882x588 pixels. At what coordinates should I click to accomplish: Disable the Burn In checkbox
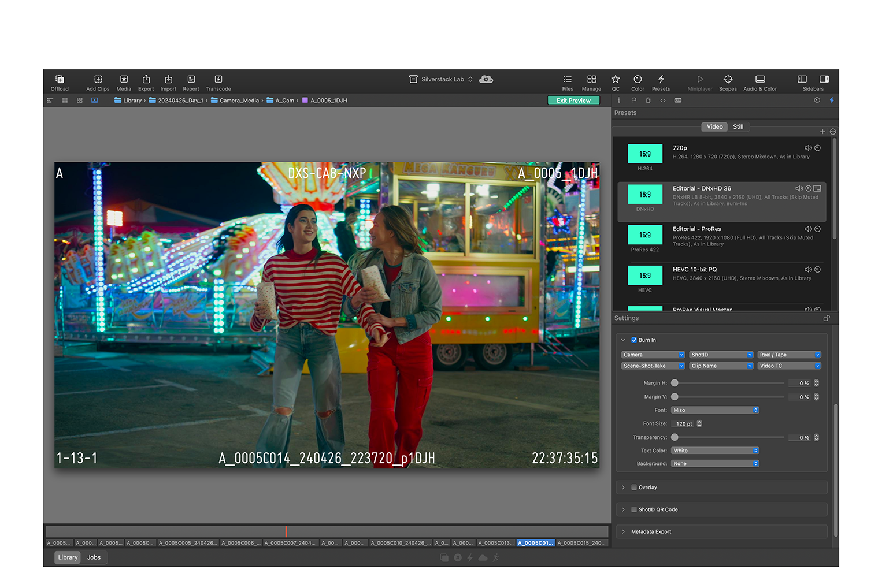634,340
